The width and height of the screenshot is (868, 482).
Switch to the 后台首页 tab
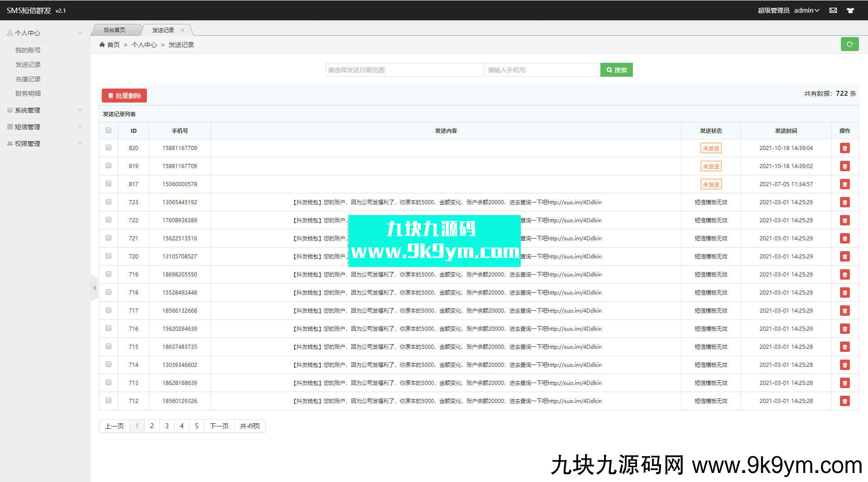[114, 30]
